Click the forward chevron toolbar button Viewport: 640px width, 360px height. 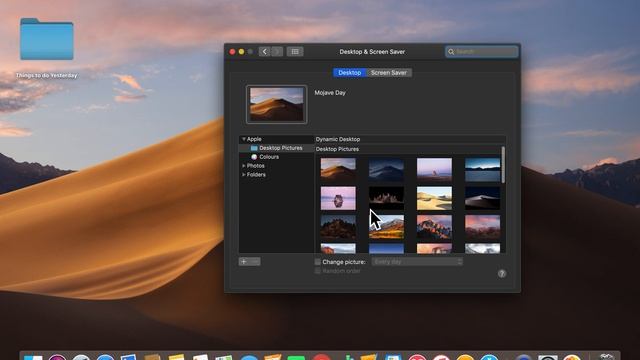click(277, 51)
